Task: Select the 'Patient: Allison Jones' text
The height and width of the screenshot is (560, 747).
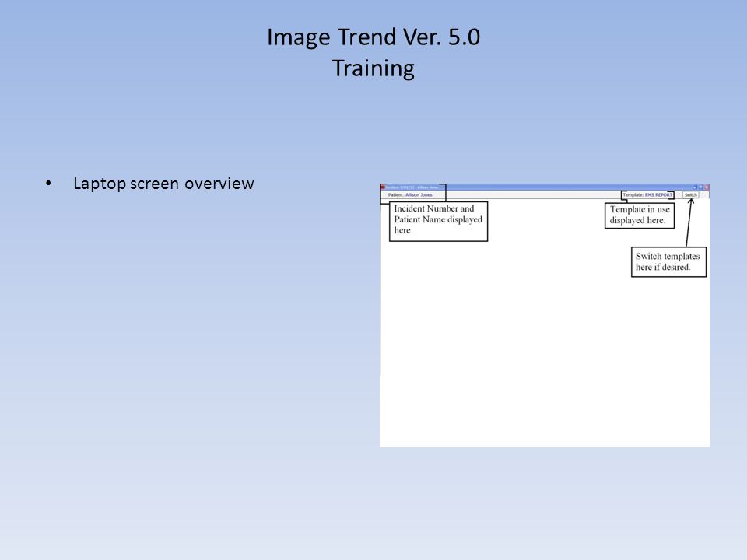Action: pyautogui.click(x=410, y=194)
